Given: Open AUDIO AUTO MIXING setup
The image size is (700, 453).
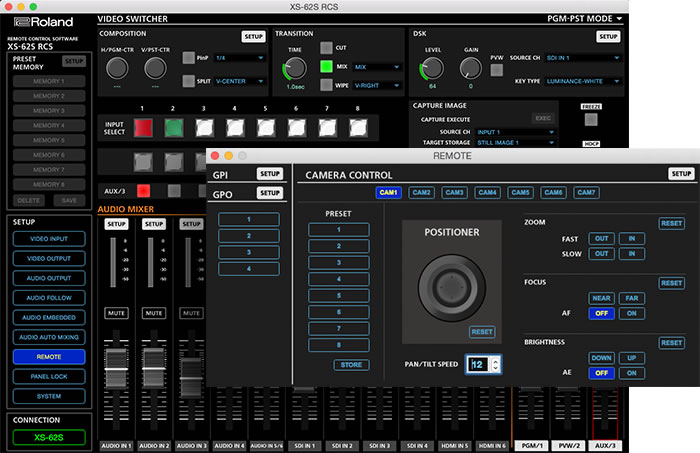Looking at the screenshot, I should pos(49,337).
